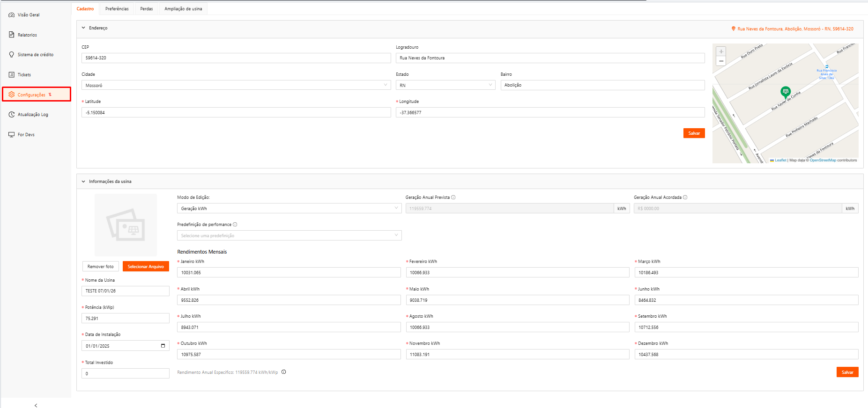Screen dimensions: 868x408
Task: Click the Agosto kWh field
Action: (x=518, y=327)
